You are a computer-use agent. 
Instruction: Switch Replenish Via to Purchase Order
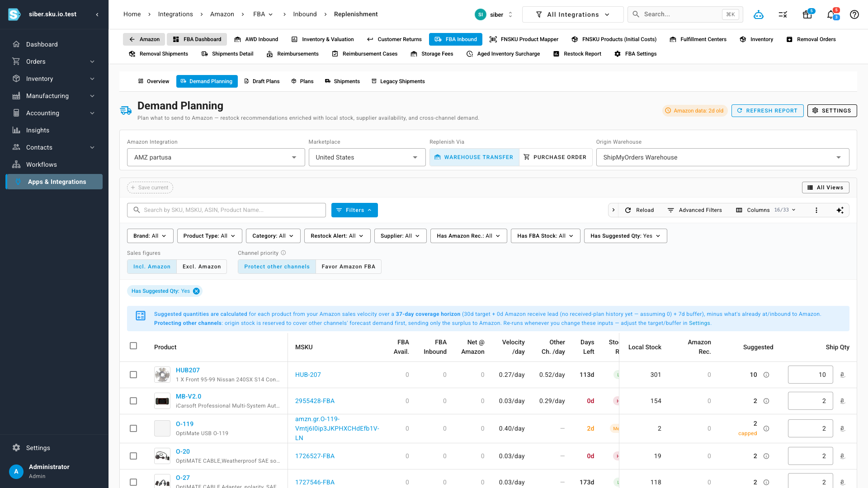tap(556, 157)
